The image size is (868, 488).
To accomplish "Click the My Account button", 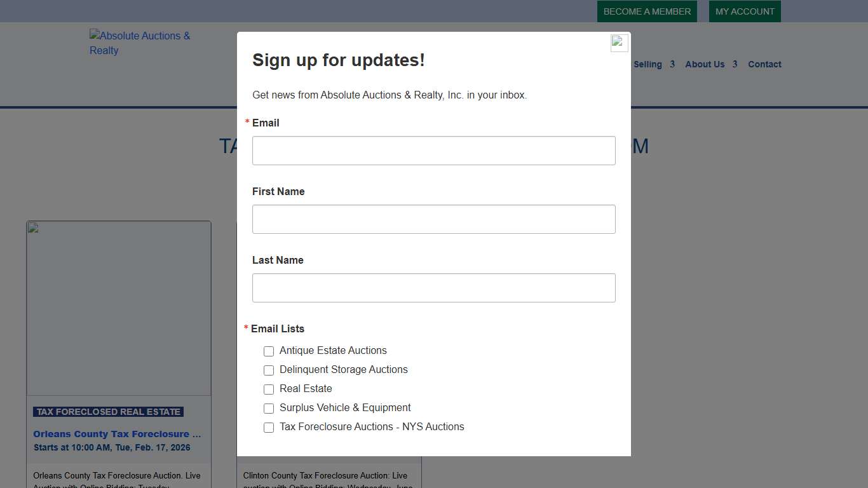I will pyautogui.click(x=745, y=11).
